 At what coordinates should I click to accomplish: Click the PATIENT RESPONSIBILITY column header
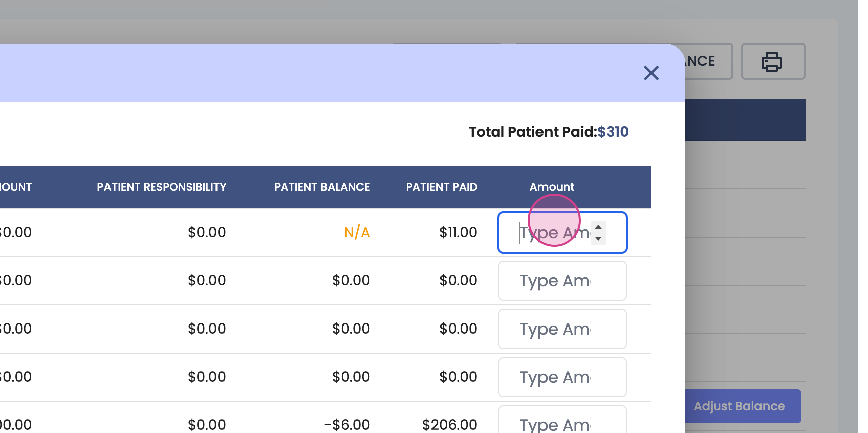161,187
